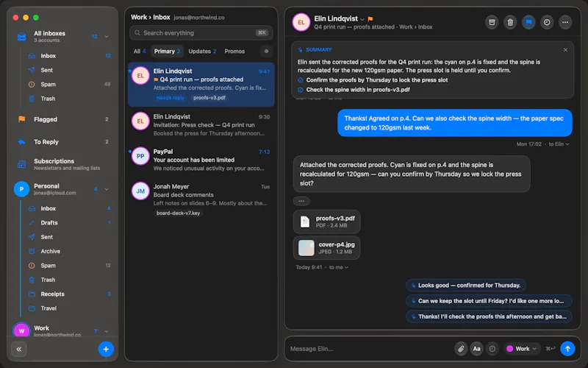Select the Work color dot swatch

pos(509,349)
